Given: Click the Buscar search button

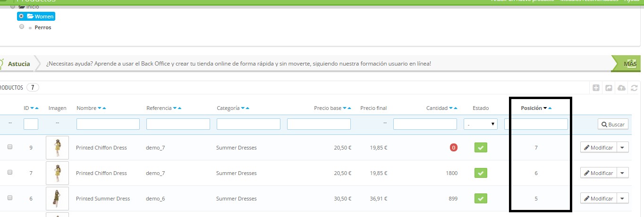Looking at the screenshot, I should (613, 125).
